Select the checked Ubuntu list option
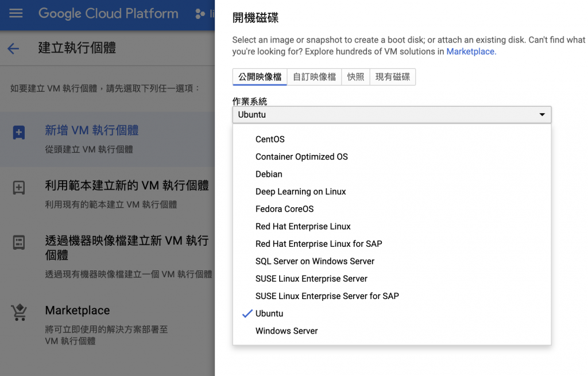Image resolution: width=588 pixels, height=376 pixels. click(x=392, y=313)
